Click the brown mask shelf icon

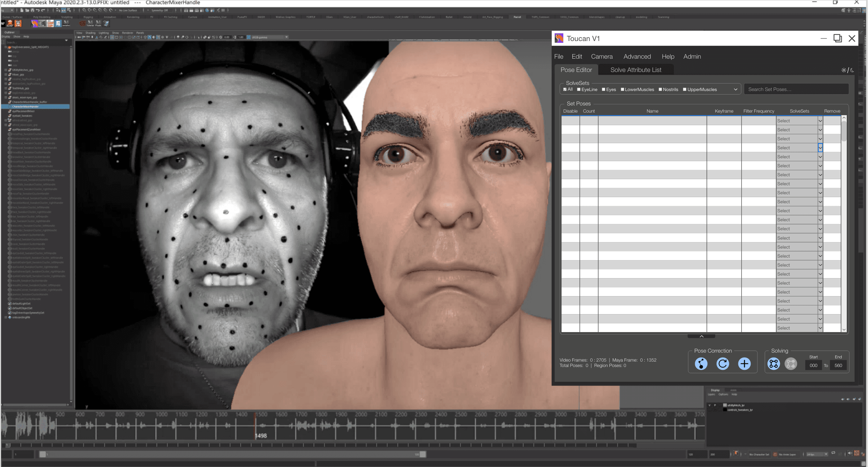tap(82, 23)
